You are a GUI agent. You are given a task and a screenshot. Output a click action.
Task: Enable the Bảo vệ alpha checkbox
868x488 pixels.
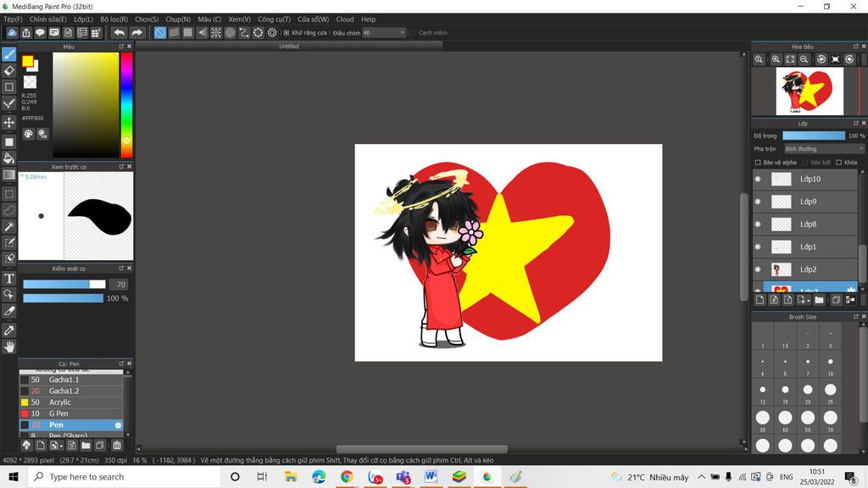coord(758,162)
